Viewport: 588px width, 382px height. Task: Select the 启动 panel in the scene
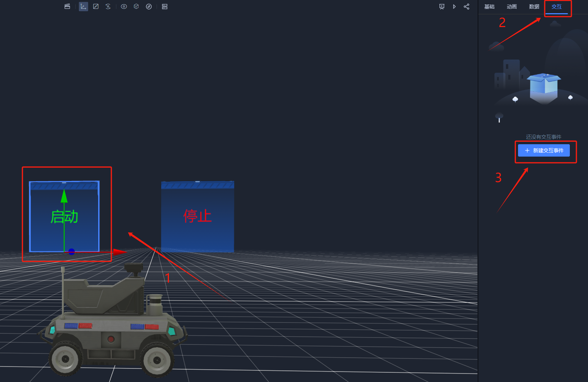click(x=65, y=217)
